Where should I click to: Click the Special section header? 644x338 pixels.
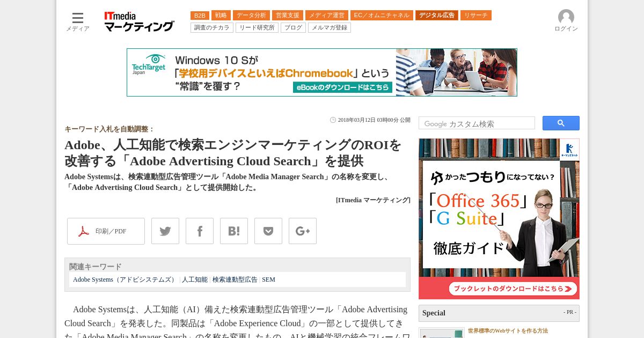[x=499, y=313]
